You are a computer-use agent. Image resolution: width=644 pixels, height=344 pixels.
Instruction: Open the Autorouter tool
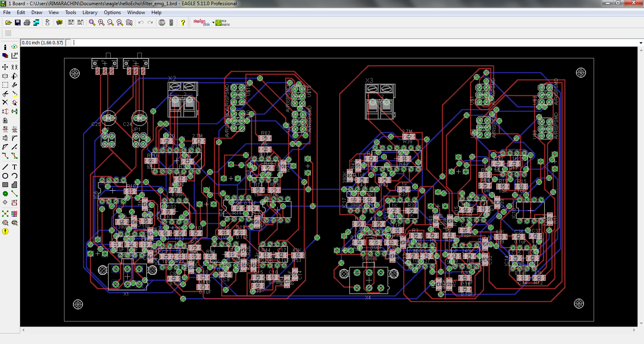click(x=14, y=214)
